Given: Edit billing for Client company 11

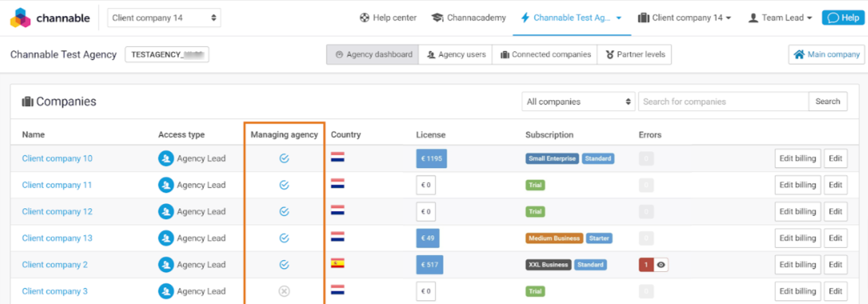Looking at the screenshot, I should [798, 185].
